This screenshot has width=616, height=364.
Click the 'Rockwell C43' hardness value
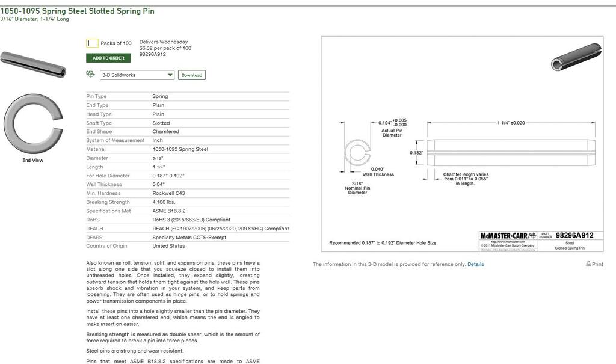168,193
